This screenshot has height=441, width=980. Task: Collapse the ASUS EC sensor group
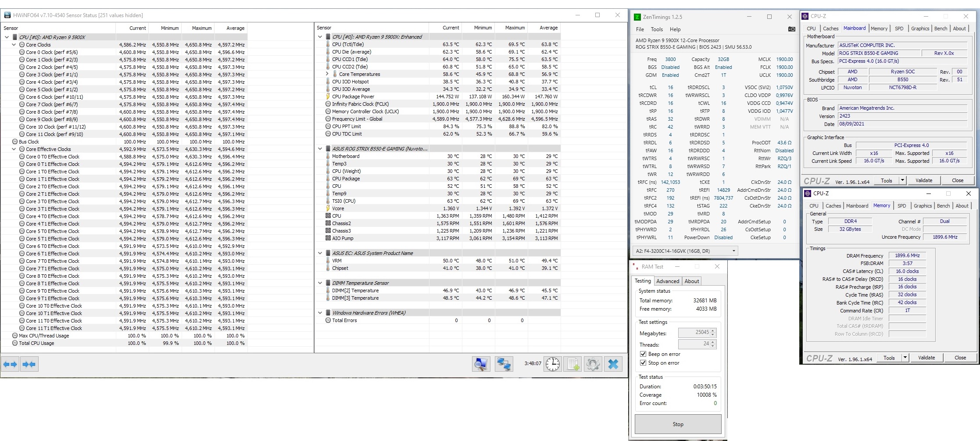(x=320, y=253)
